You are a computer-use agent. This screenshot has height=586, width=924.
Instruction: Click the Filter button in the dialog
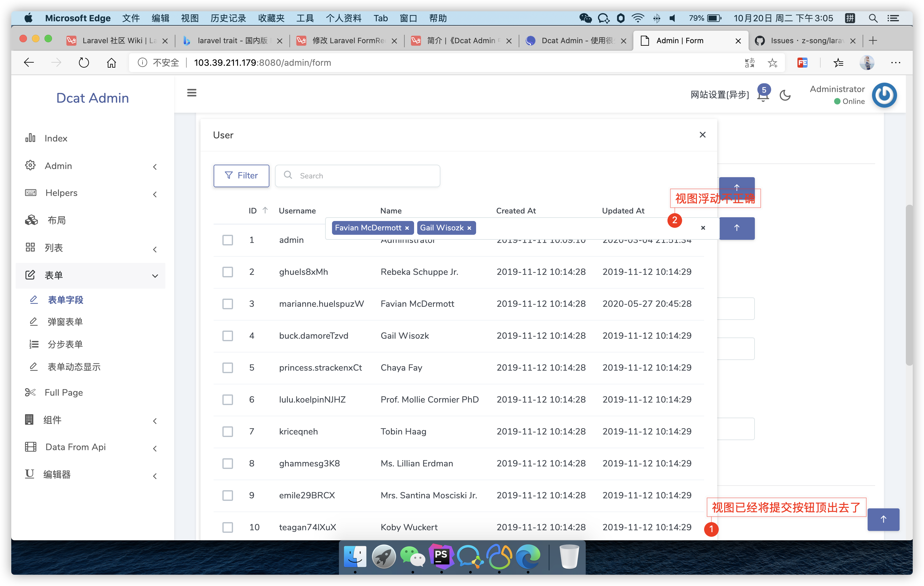point(241,176)
